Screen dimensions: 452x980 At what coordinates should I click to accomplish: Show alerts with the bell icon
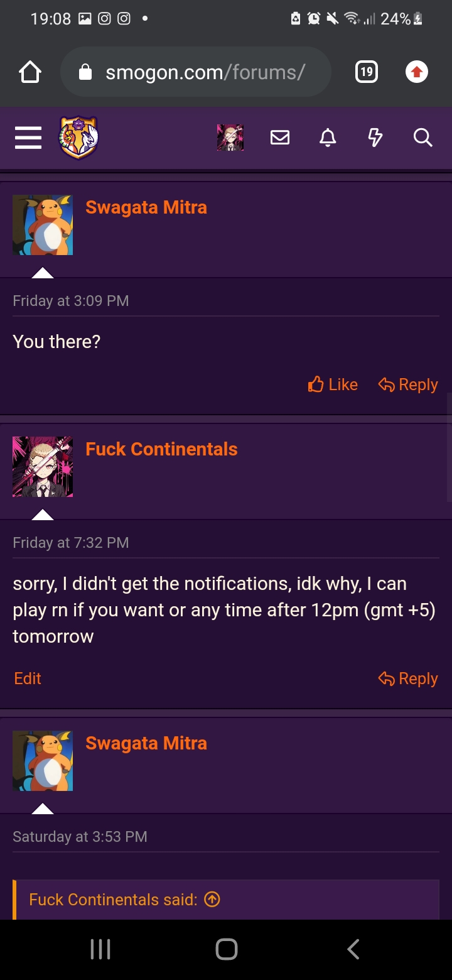[x=328, y=138]
